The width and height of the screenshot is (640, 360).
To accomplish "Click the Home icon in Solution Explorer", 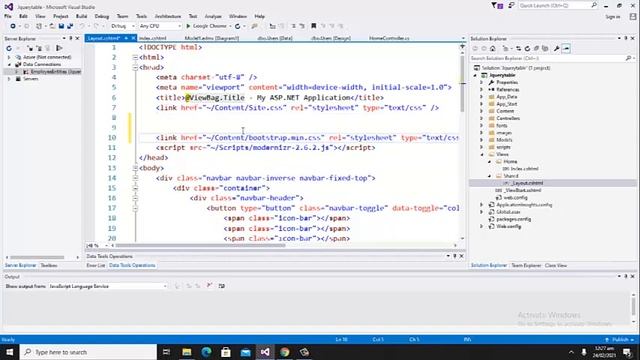I will click(x=493, y=49).
